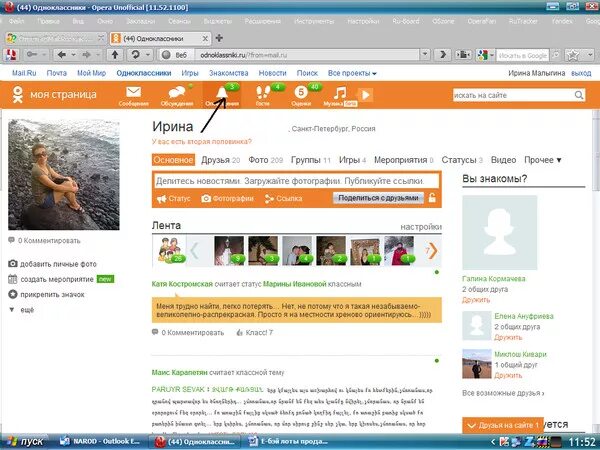Open the main profile photo

coord(64,174)
